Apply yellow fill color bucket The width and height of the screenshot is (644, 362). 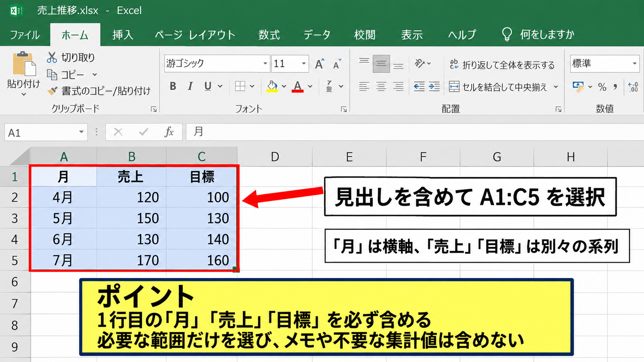(x=272, y=87)
